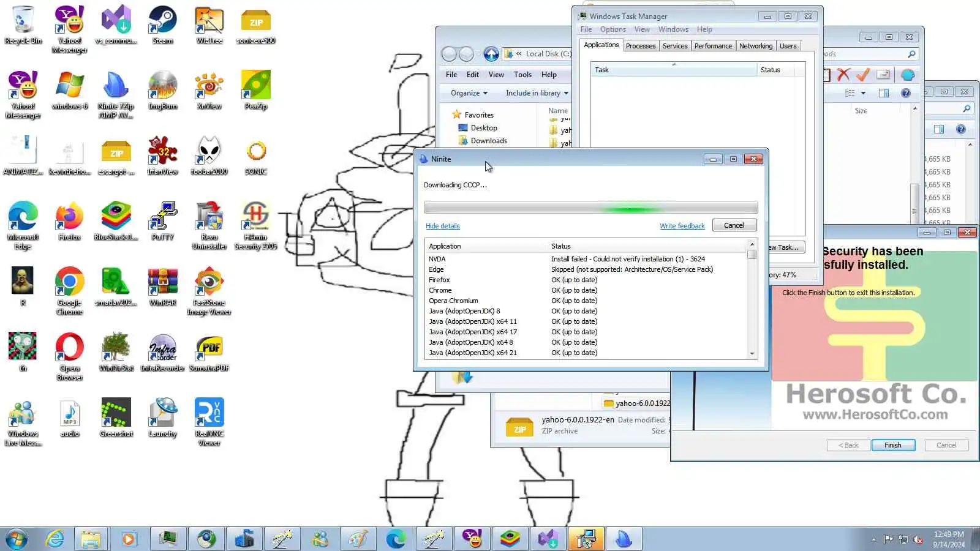Open FastStone Image Viewer desktop shortcut
This screenshot has width=980, height=551.
209,291
